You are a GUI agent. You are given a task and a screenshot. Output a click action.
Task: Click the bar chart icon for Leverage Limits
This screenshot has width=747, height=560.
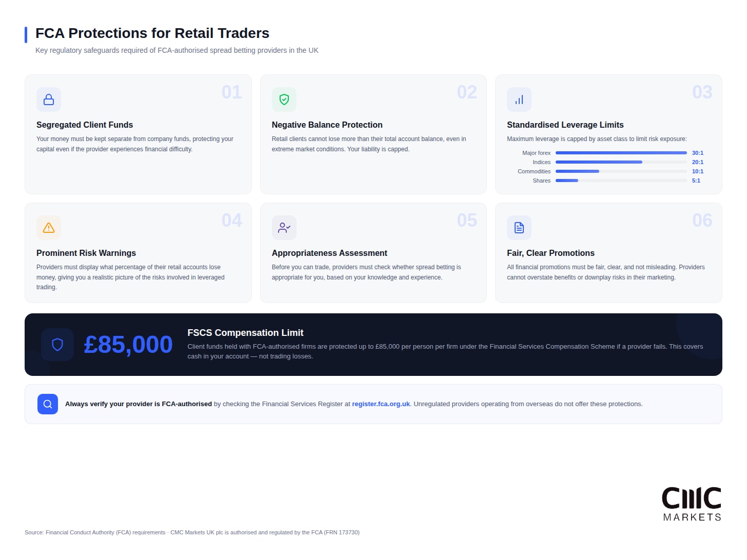(x=519, y=99)
